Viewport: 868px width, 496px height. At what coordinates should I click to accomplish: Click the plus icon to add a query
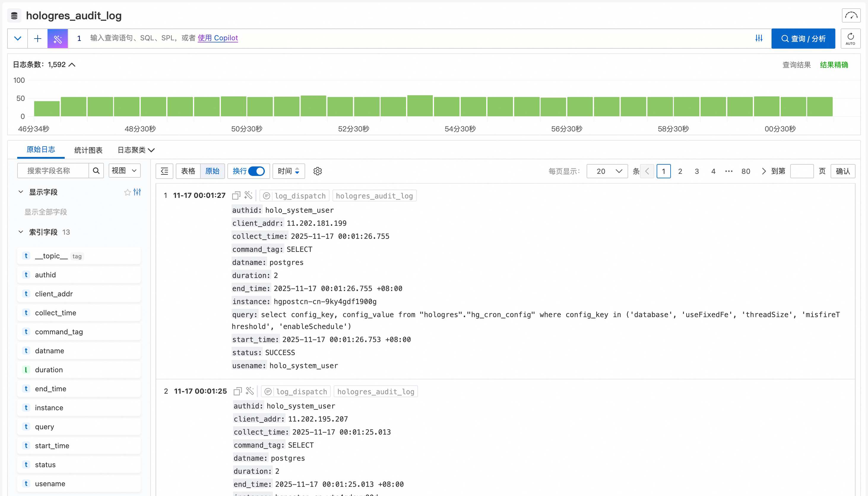pyautogui.click(x=37, y=39)
